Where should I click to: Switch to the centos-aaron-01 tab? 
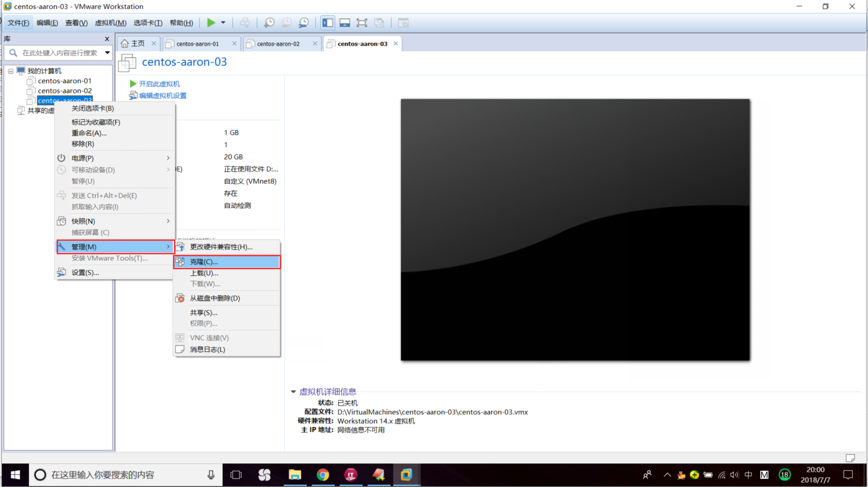(x=197, y=44)
